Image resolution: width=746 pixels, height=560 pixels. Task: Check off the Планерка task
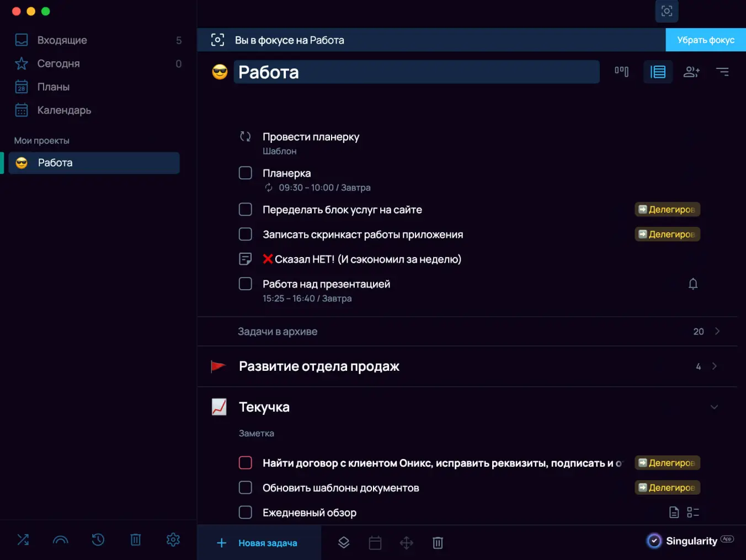coord(246,173)
